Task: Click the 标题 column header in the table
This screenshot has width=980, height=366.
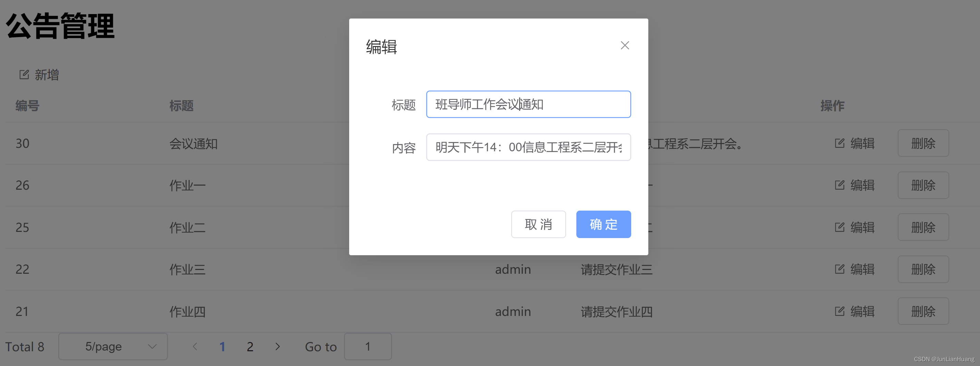Action: tap(182, 106)
